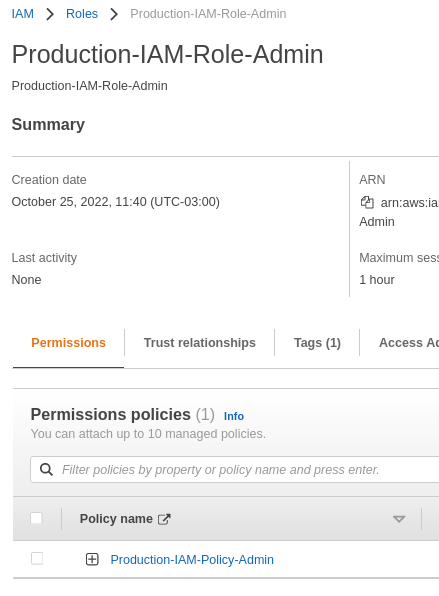Tick the select-all checkbox in policies header
The height and width of the screenshot is (596, 439).
(36, 518)
